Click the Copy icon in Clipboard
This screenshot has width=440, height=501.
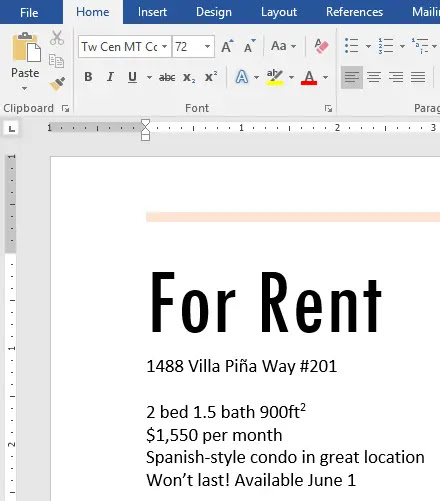coord(56,61)
